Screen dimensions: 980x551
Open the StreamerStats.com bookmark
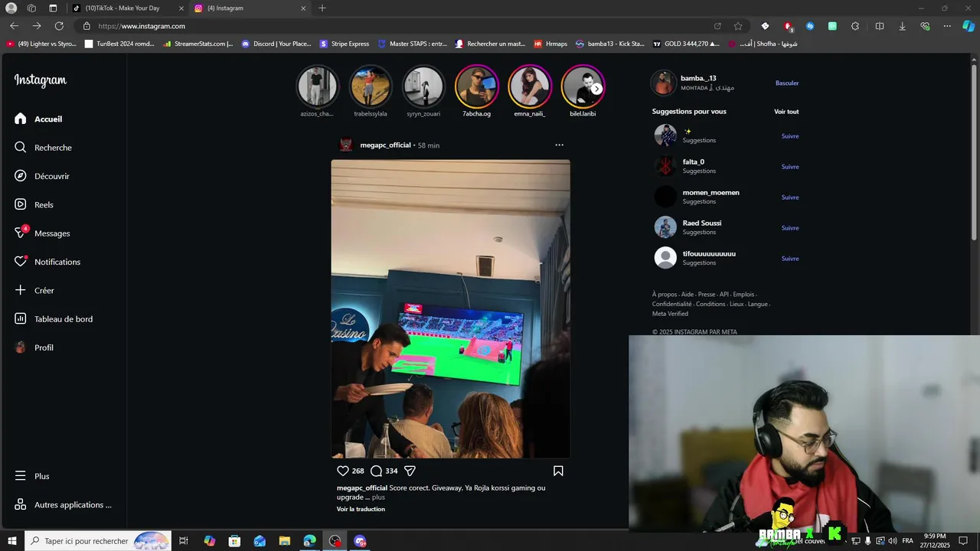[198, 44]
